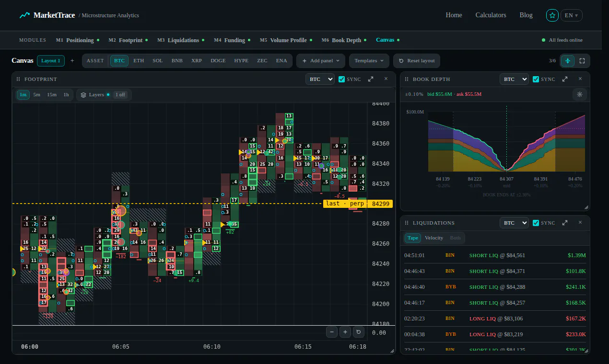Select the 1m timeframe
Screen dimensions: 609x364
click(23, 95)
